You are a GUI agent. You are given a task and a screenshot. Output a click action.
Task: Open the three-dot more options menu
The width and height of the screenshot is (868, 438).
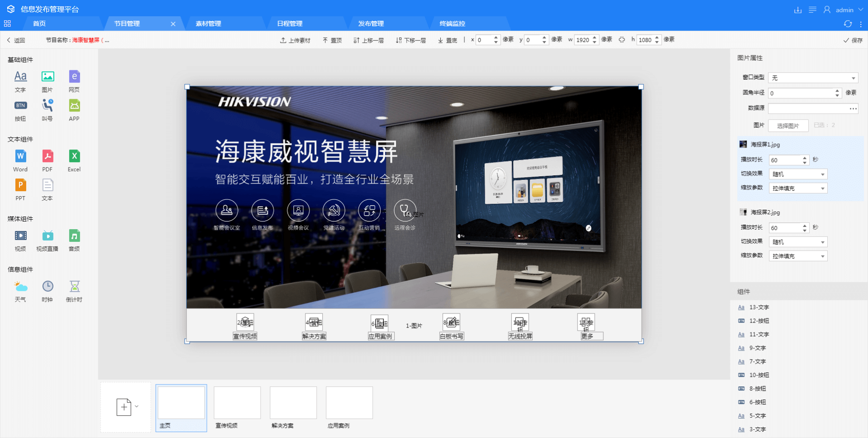[x=861, y=24]
